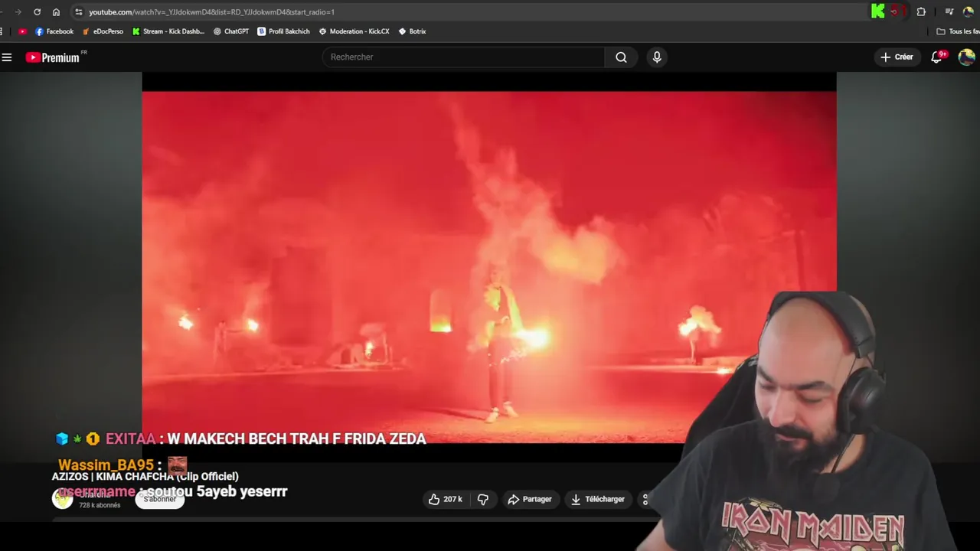Like the video with thumbs up
The height and width of the screenshot is (551, 980).
click(x=444, y=499)
